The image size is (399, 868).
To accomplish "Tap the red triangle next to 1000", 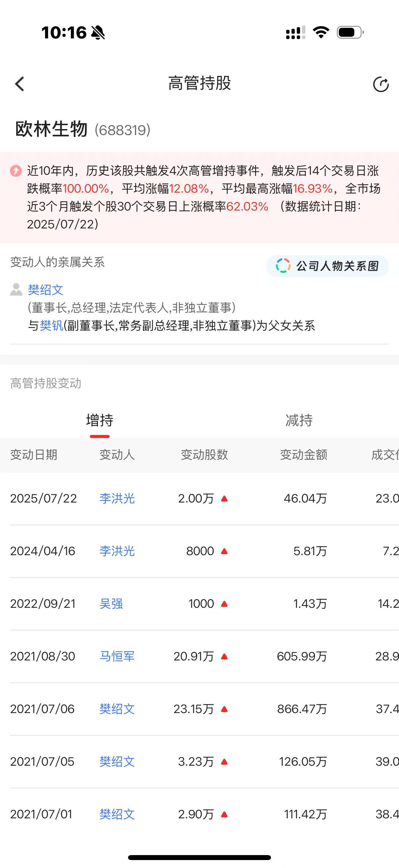I will (224, 604).
